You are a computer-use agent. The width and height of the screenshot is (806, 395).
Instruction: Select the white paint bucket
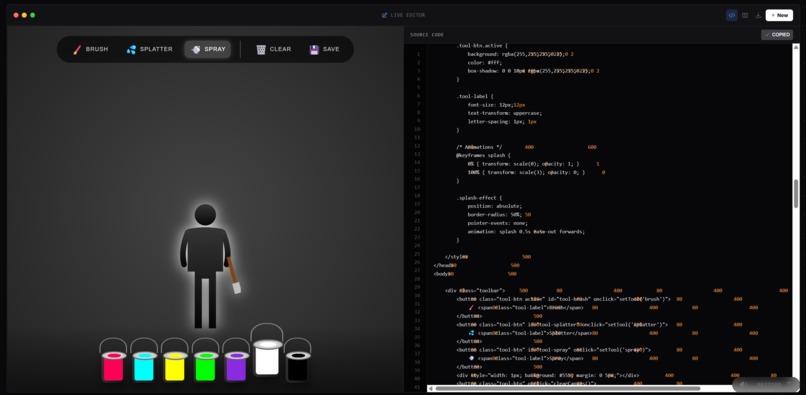[x=267, y=351]
